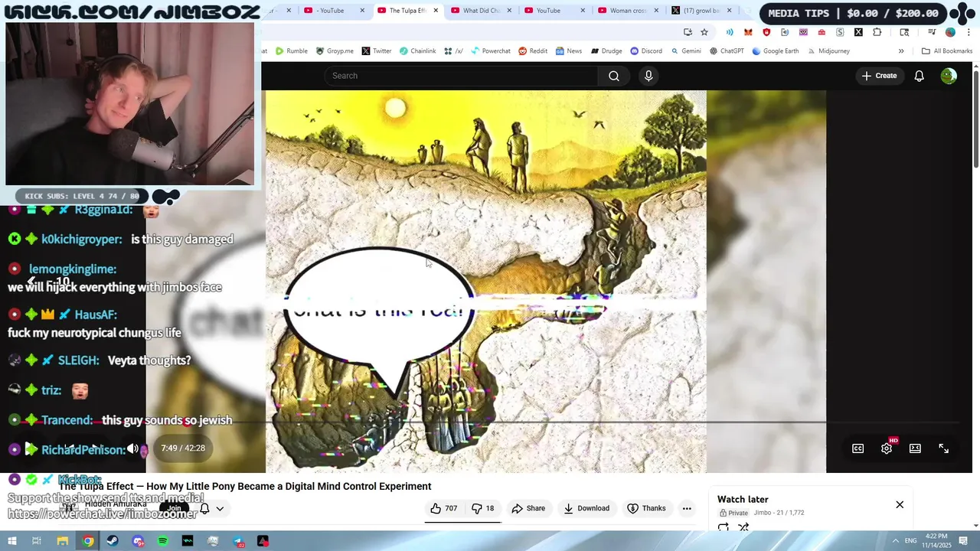Open Spotify from taskbar
980x551 pixels.
point(162,541)
